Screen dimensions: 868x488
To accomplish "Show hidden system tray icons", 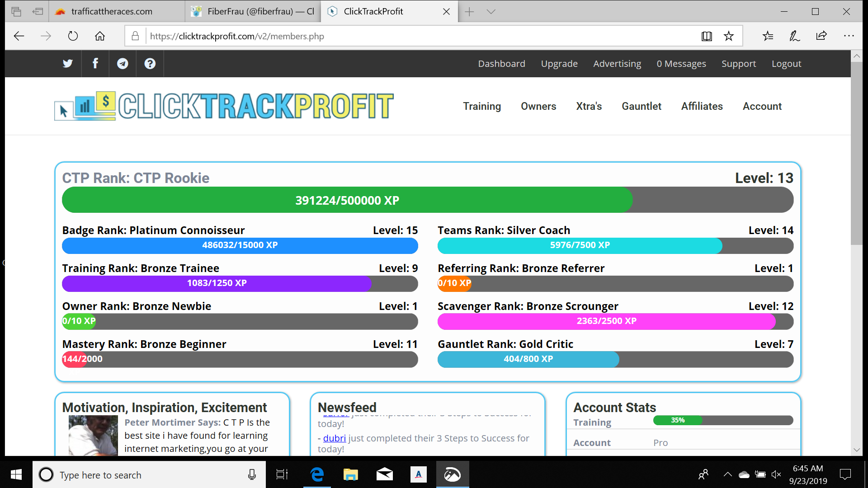I will (x=727, y=474).
